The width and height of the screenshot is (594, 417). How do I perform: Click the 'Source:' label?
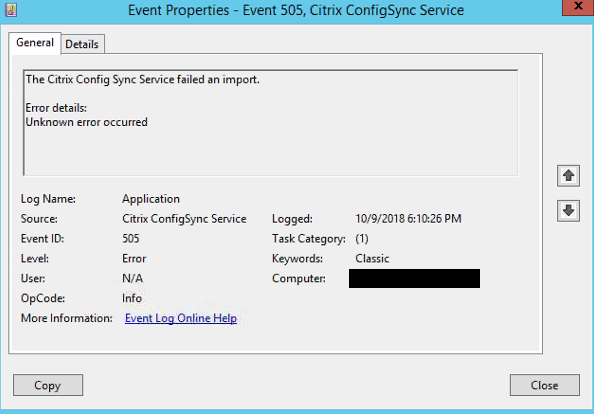[39, 219]
